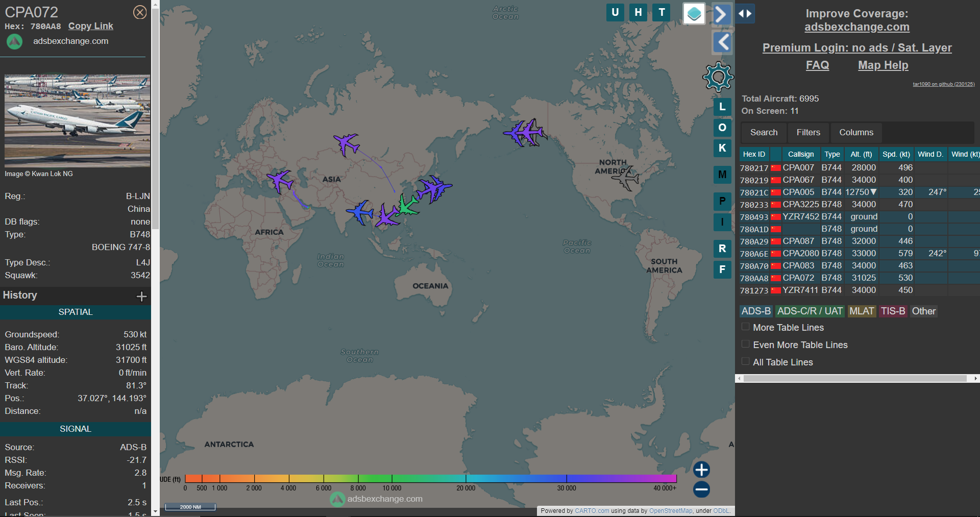Close the CPA072 aircraft info panel

140,12
